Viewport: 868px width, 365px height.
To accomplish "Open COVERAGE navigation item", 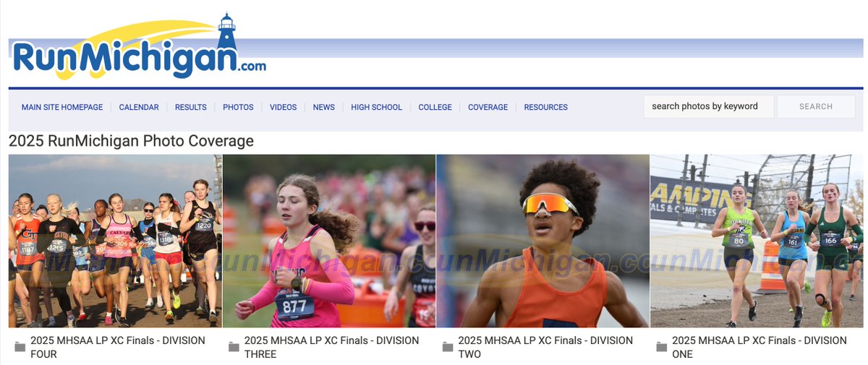I will pyautogui.click(x=488, y=107).
